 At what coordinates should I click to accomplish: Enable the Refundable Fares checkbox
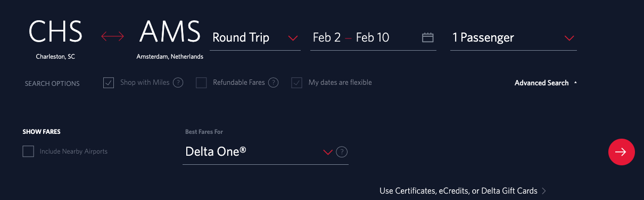(201, 83)
